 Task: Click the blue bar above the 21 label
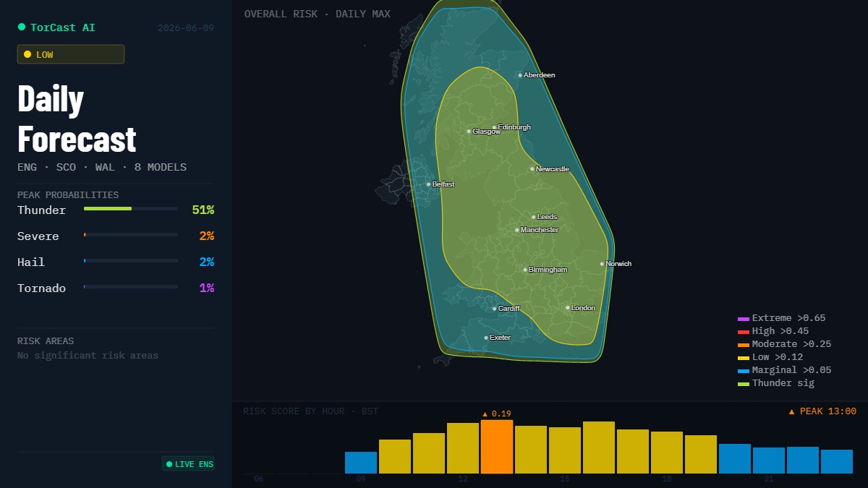[769, 461]
